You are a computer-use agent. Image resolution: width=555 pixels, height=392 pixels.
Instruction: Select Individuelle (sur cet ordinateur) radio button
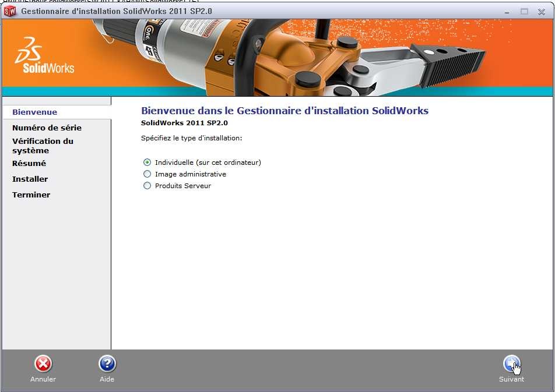[147, 163]
